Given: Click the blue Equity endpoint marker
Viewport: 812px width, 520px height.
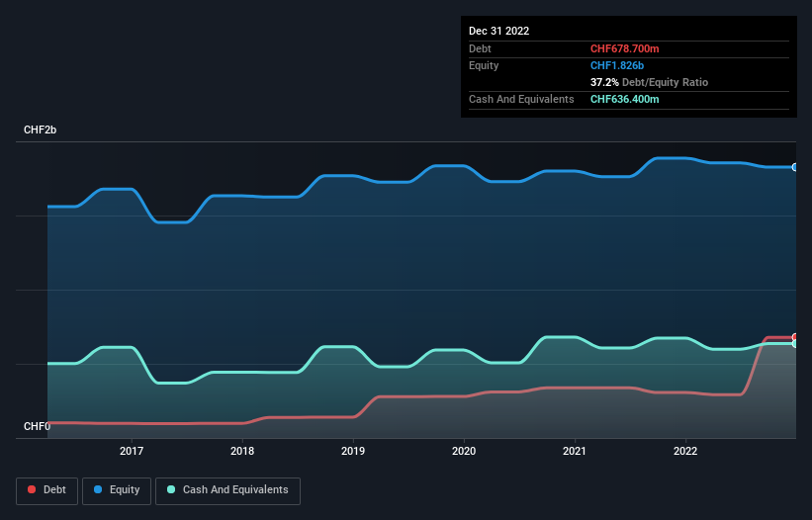Looking at the screenshot, I should point(795,167).
